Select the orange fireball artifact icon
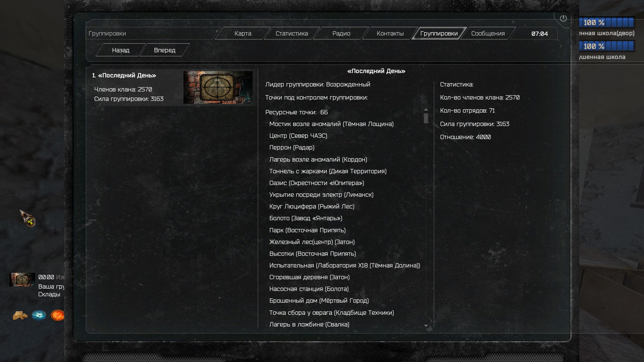 tap(57, 315)
